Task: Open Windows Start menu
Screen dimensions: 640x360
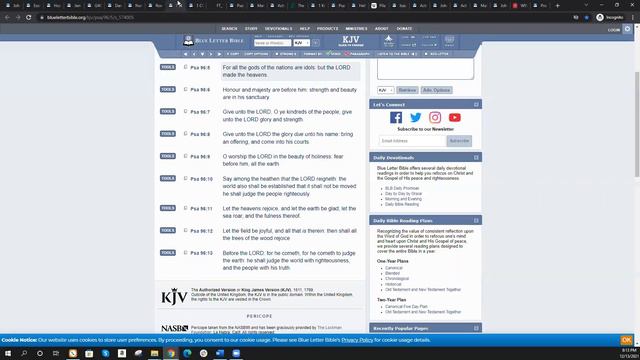Action: [8, 353]
